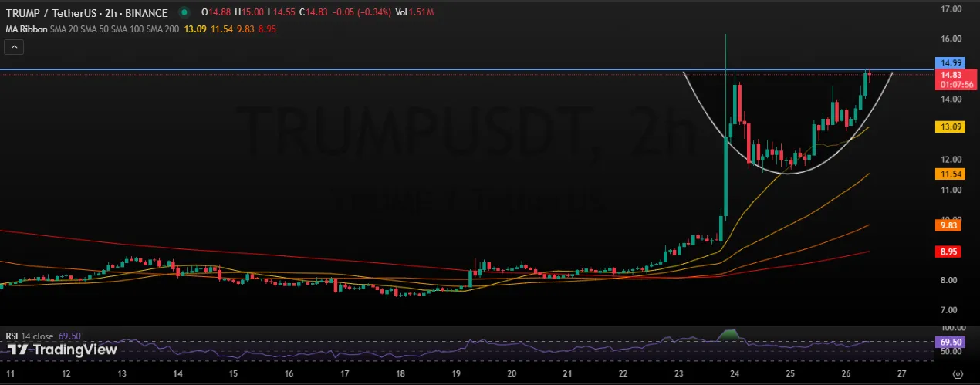
Task: Click the 69.50 value beside RSI legend
Action: [69, 336]
